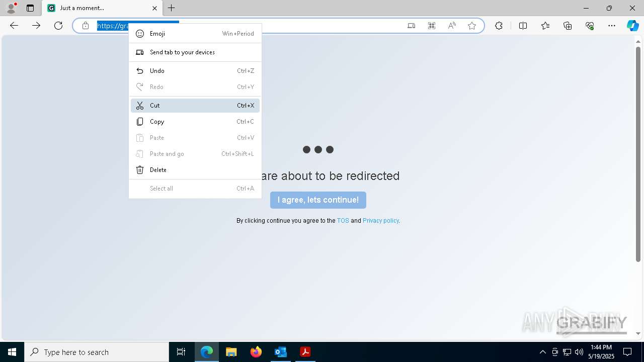
Task: Open the Windows Start menu
Action: [x=12, y=352]
